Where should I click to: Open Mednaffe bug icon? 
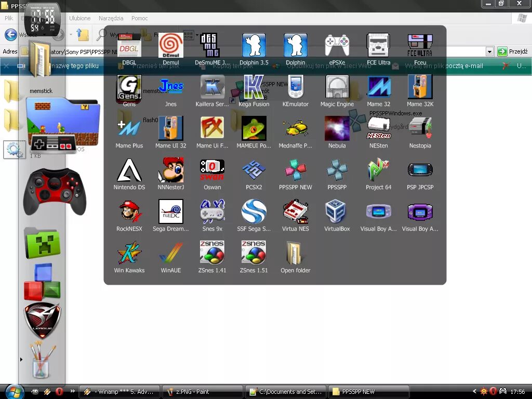point(296,129)
